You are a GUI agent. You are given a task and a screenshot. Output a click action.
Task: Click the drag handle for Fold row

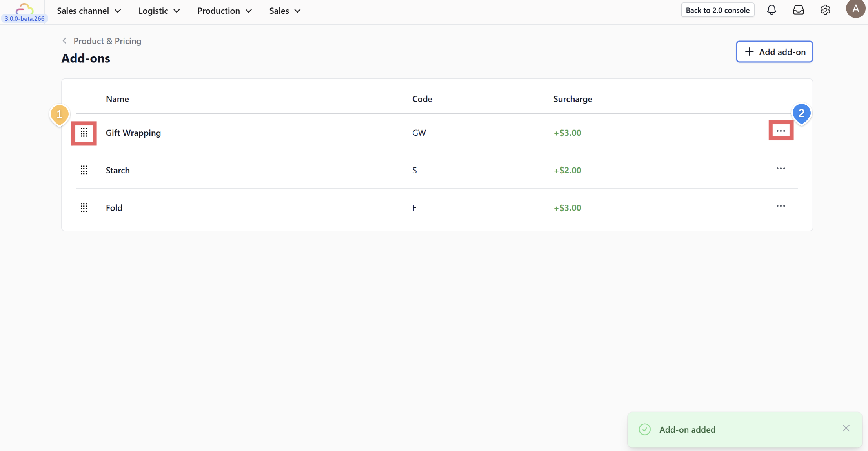click(84, 208)
